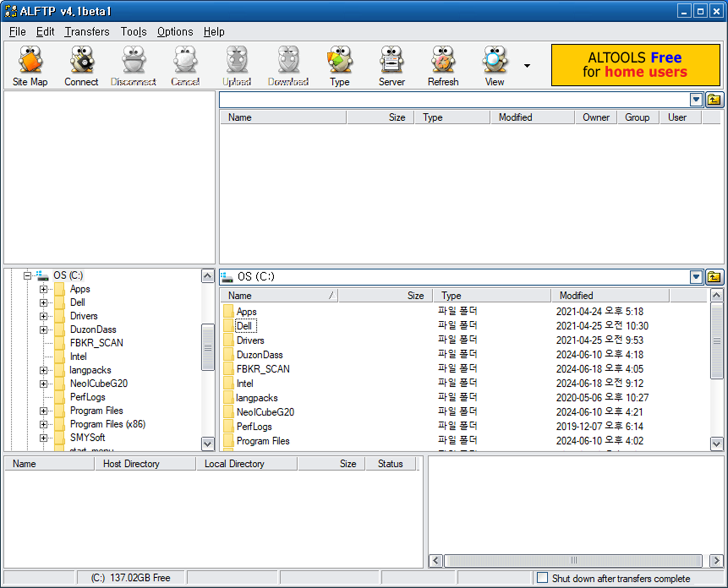Open the Transfers menu

[x=87, y=31]
